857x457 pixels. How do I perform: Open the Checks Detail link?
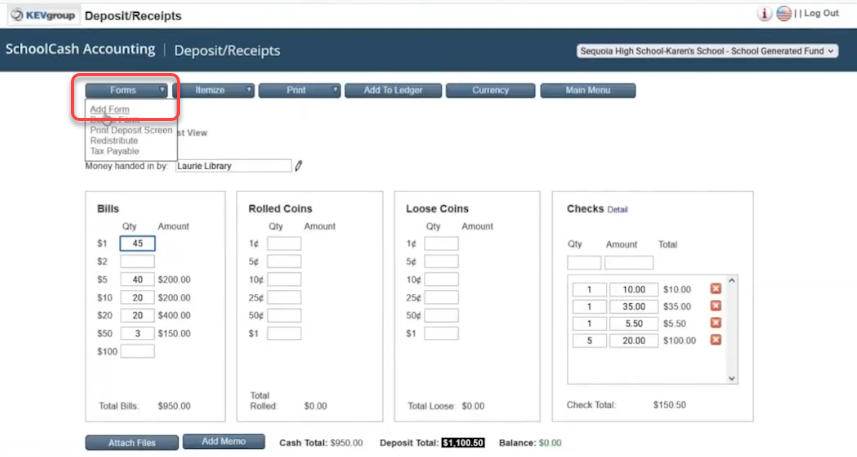[x=617, y=209]
